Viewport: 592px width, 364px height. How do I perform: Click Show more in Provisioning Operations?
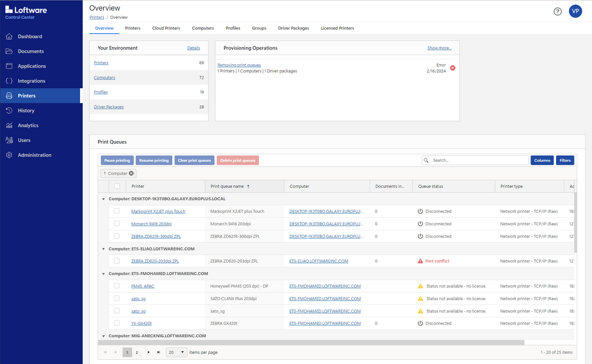pyautogui.click(x=439, y=48)
